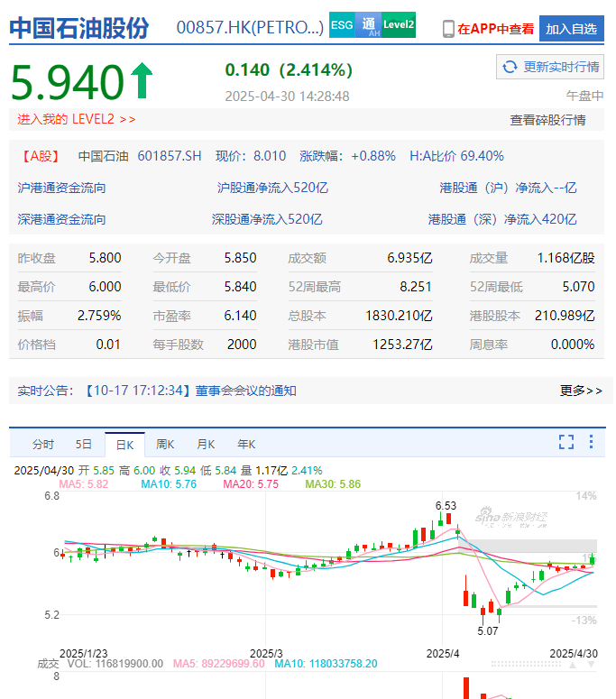
Task: Click the 通 AH stock connect badge
Action: coord(369,25)
